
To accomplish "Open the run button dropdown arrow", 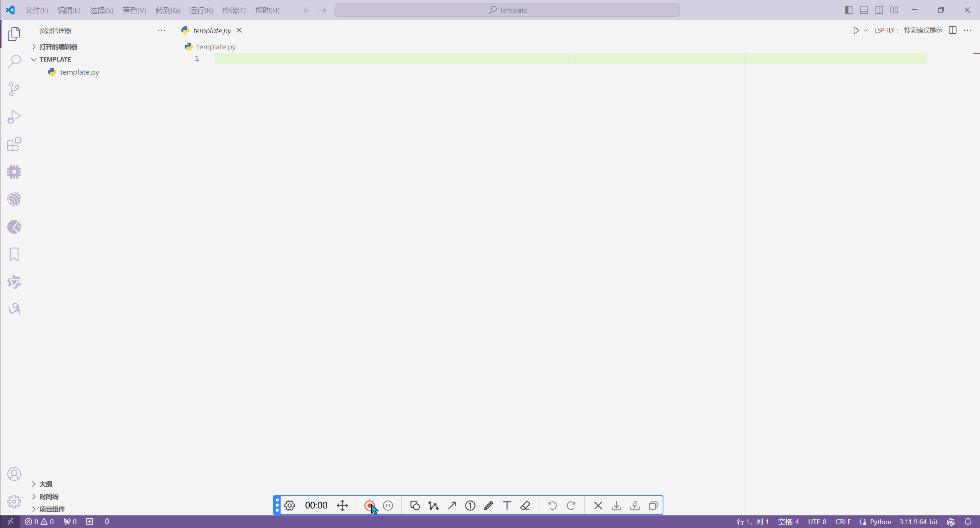I will 866,31.
